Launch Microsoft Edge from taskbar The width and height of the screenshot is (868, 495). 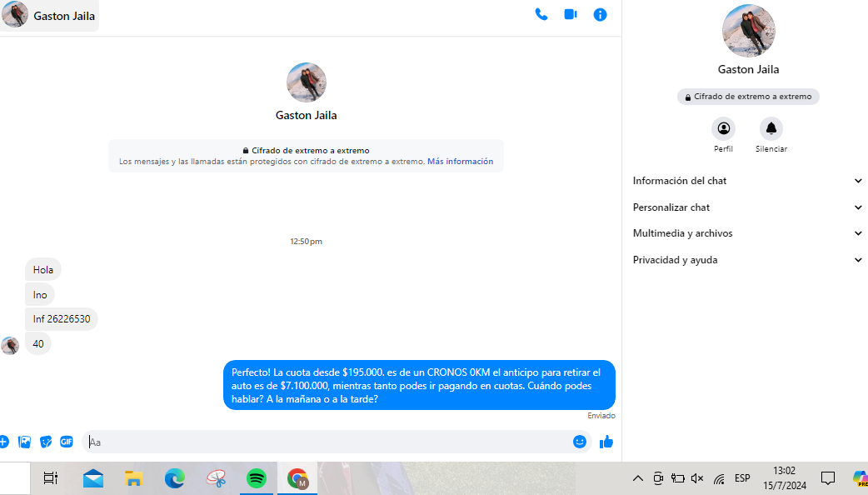[174, 478]
